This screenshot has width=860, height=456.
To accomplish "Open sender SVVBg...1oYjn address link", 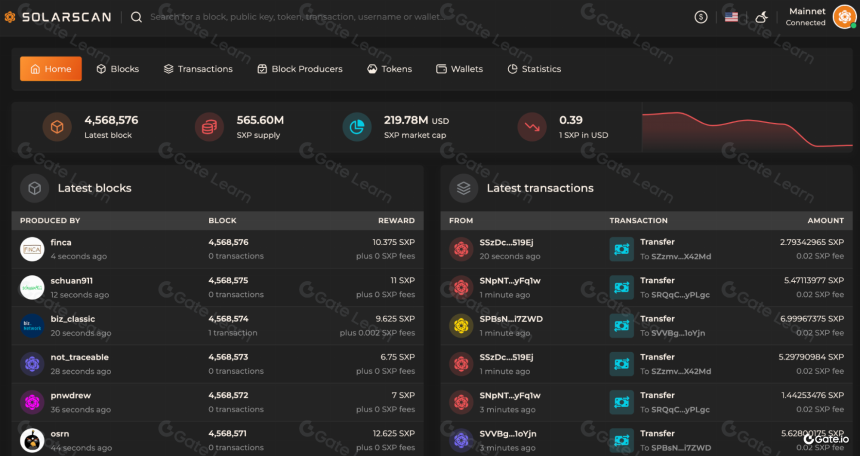I will click(x=508, y=434).
